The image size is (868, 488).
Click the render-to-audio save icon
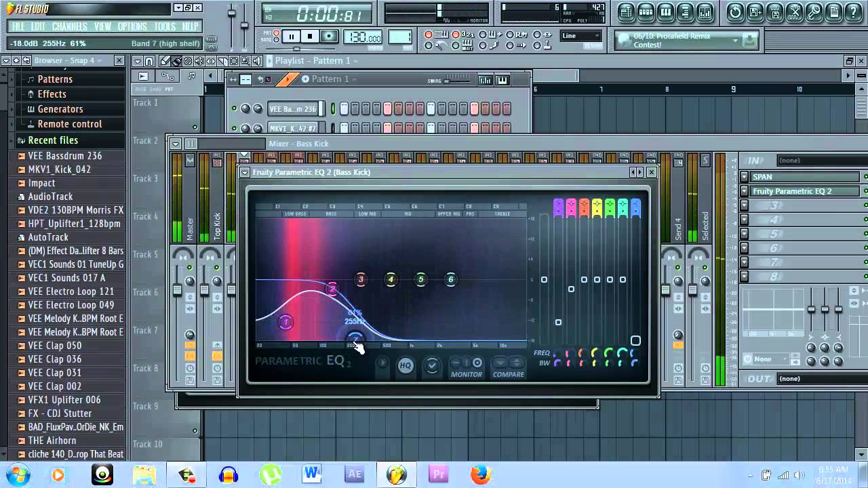pos(774,12)
